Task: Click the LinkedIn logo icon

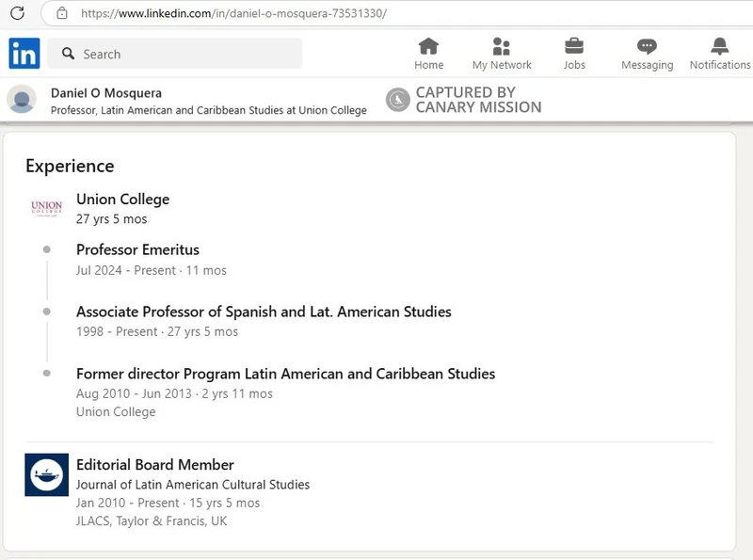Action: tap(24, 54)
